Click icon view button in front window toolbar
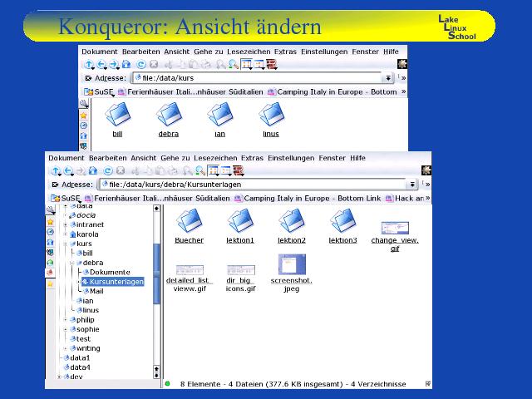Image resolution: width=532 pixels, height=399 pixels. [x=213, y=170]
